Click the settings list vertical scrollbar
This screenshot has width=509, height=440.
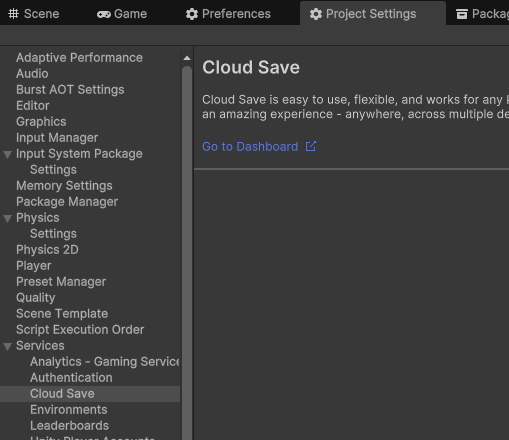tap(187, 253)
